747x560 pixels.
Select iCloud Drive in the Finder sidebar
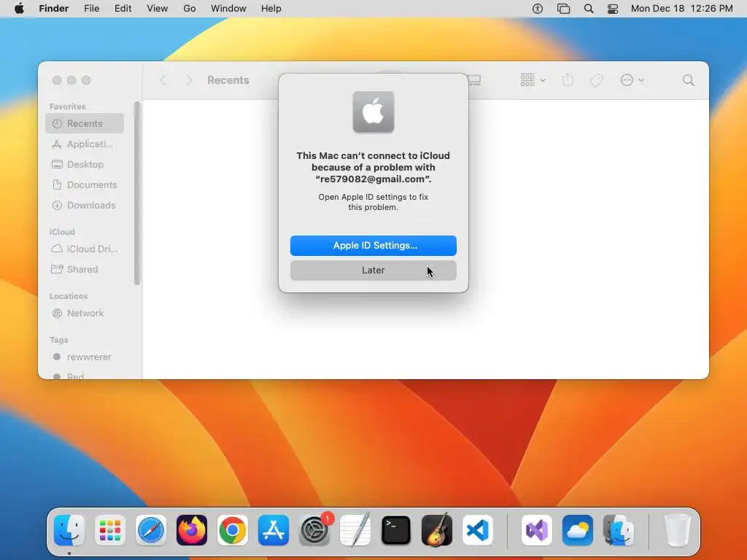point(85,249)
